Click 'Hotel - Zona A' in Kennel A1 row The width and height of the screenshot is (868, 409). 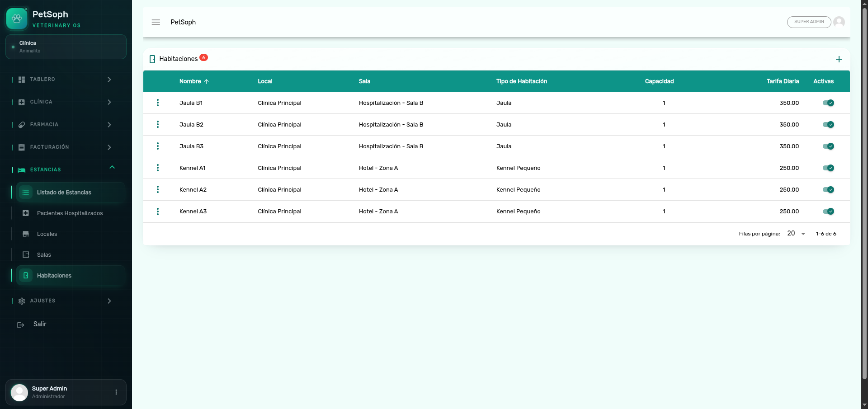pos(378,168)
